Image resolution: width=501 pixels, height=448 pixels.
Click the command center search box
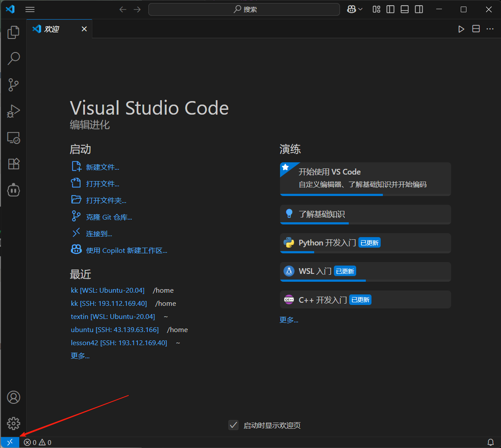(x=244, y=10)
